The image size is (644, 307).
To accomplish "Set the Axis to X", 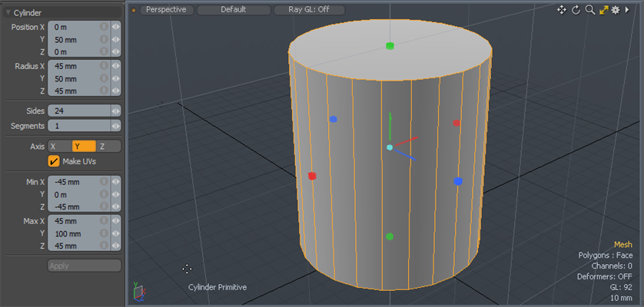I will click(59, 146).
